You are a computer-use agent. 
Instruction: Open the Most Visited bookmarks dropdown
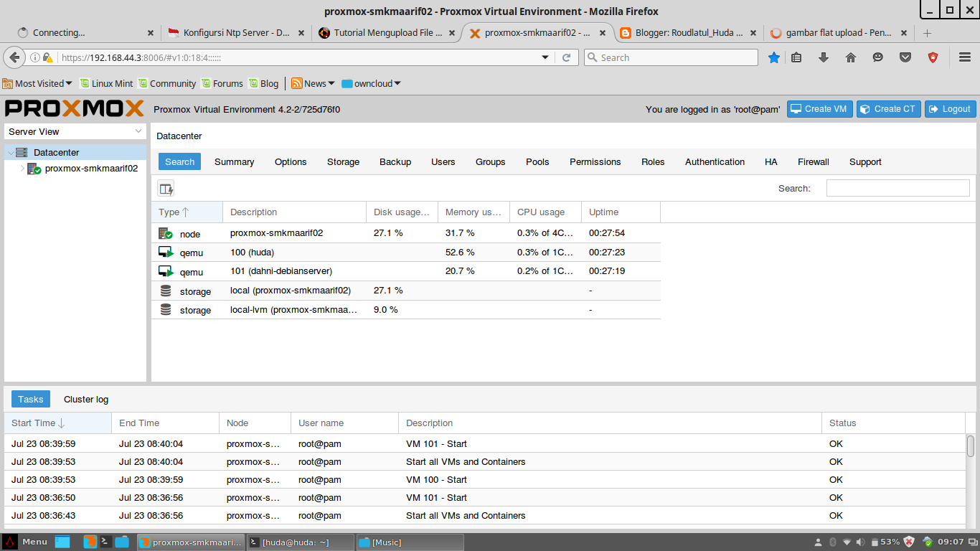tap(38, 83)
